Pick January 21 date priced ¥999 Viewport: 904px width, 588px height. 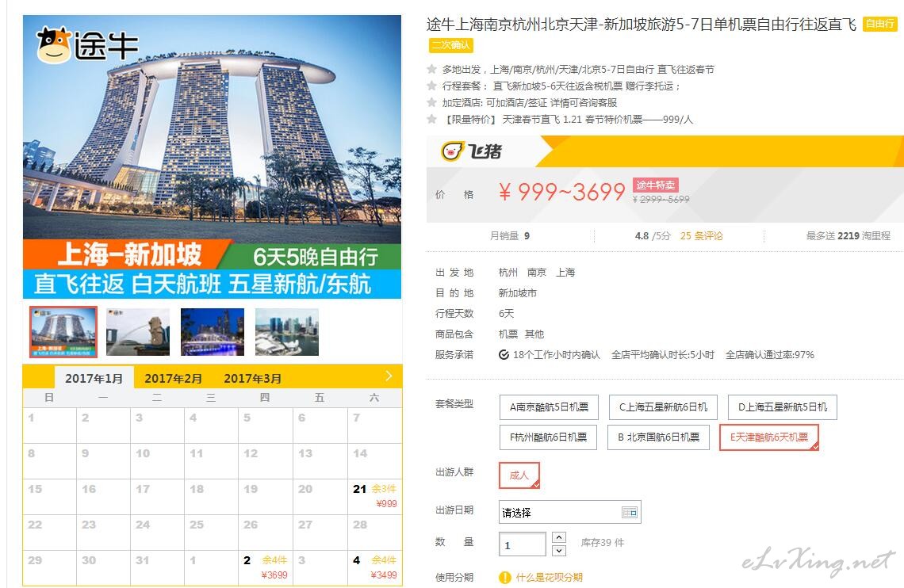[375, 496]
